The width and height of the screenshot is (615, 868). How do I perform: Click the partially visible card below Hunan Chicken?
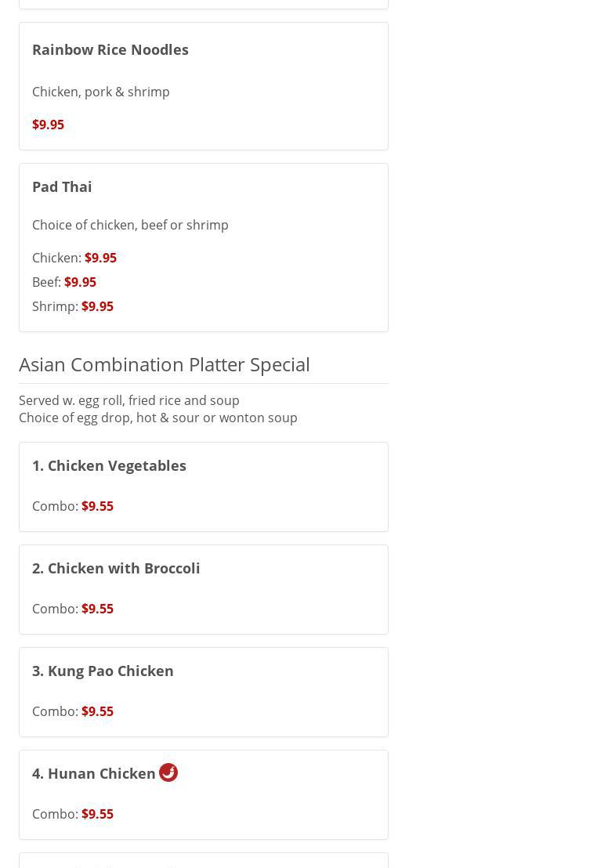coord(204,861)
